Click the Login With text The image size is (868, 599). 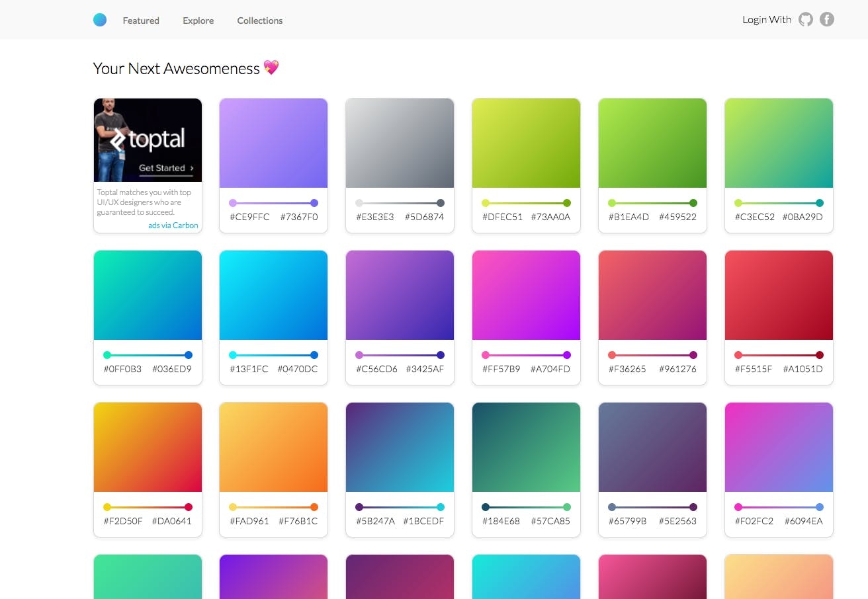click(x=766, y=20)
